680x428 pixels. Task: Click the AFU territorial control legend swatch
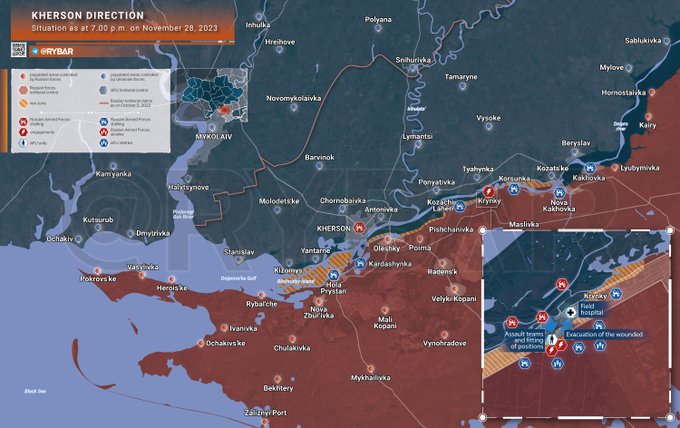coord(103,90)
